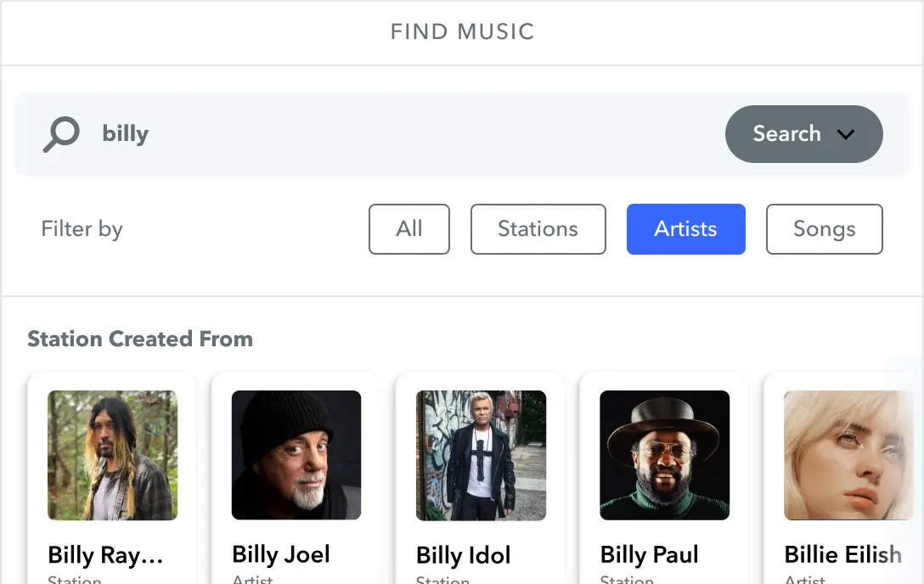Click the Billy Idol name link
This screenshot has height=584, width=924.
click(x=463, y=555)
